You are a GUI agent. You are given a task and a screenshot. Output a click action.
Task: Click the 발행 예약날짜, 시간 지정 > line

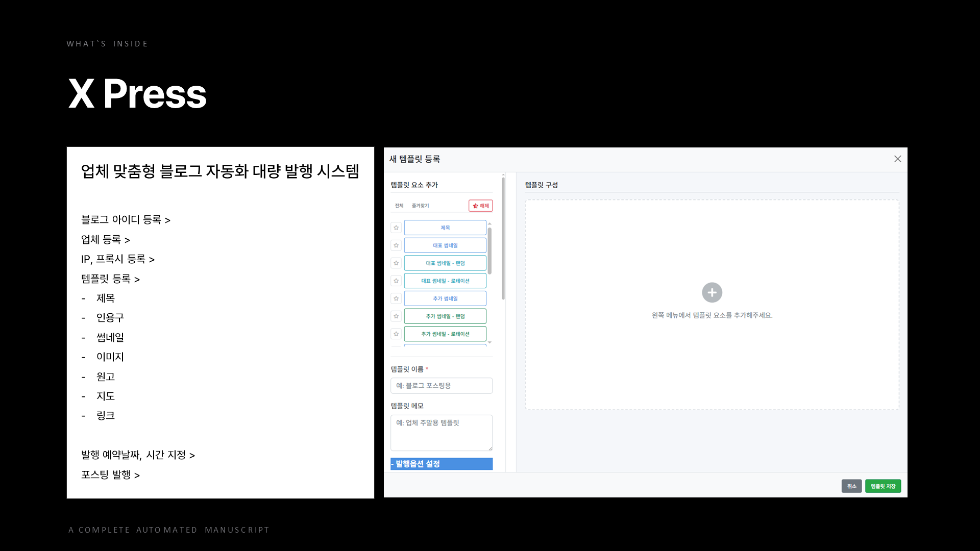pos(138,455)
